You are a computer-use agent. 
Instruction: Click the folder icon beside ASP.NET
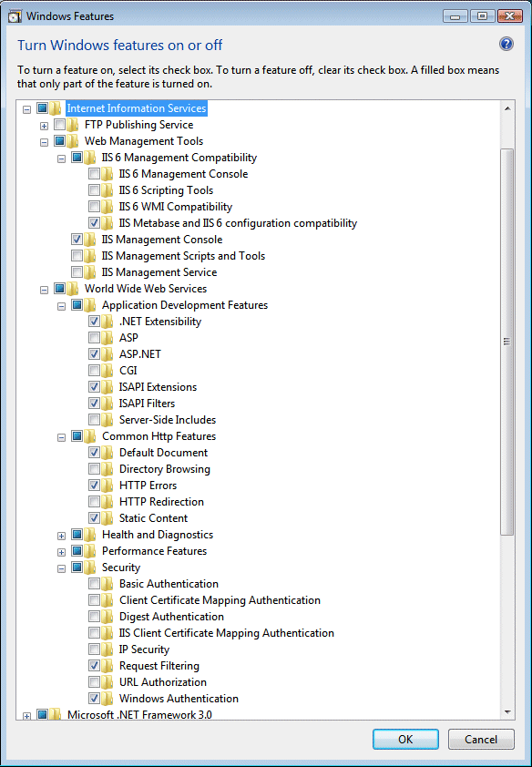(x=107, y=353)
